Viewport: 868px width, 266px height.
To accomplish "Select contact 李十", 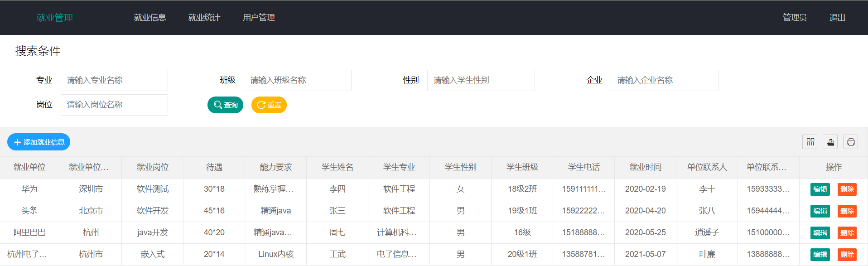I will point(707,189).
